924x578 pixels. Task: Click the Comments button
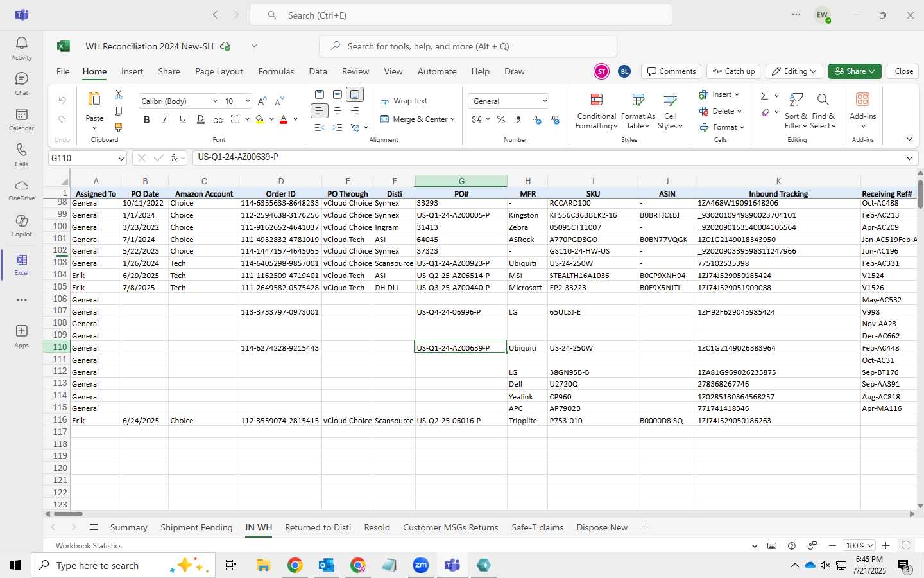pos(671,71)
